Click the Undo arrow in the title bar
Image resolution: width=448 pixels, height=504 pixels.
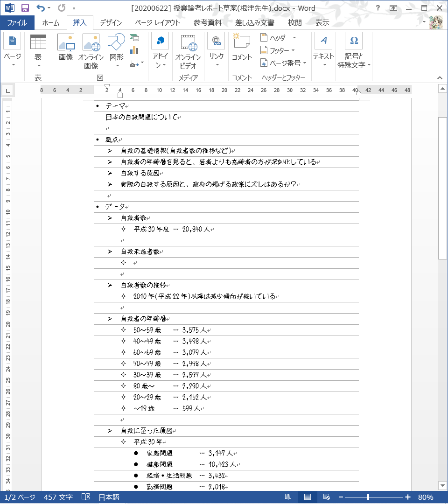pyautogui.click(x=41, y=8)
